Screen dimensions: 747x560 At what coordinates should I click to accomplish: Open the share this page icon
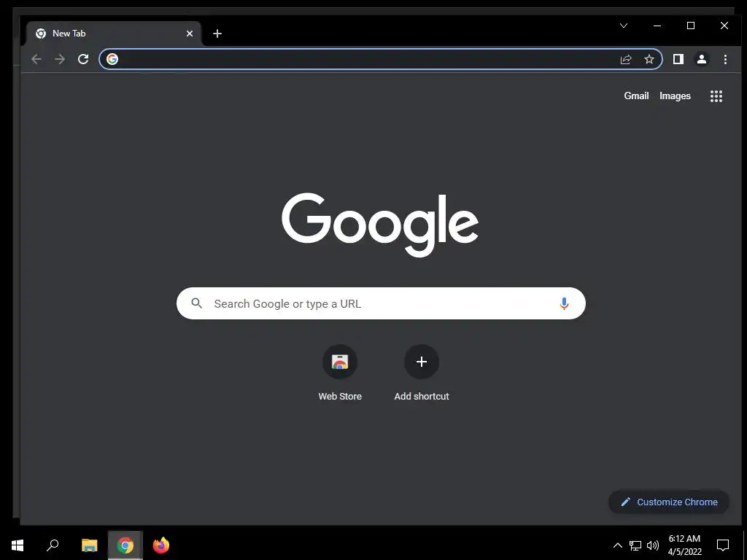625,59
